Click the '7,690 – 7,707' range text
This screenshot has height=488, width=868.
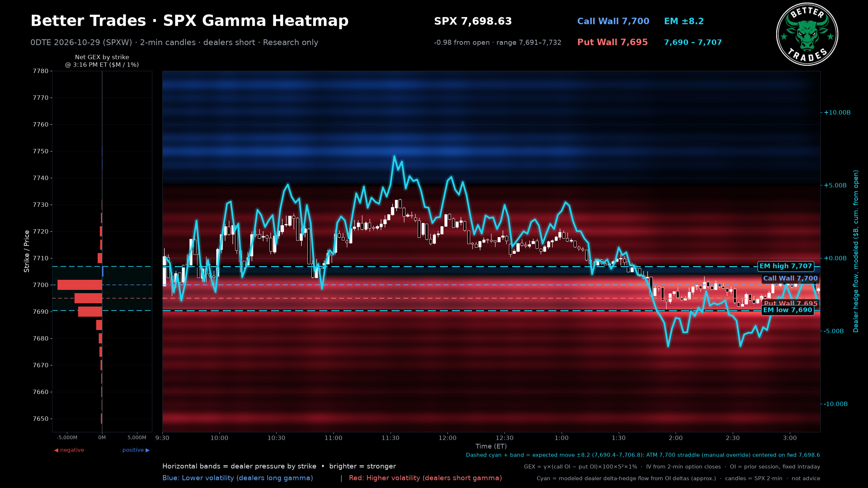click(x=693, y=42)
